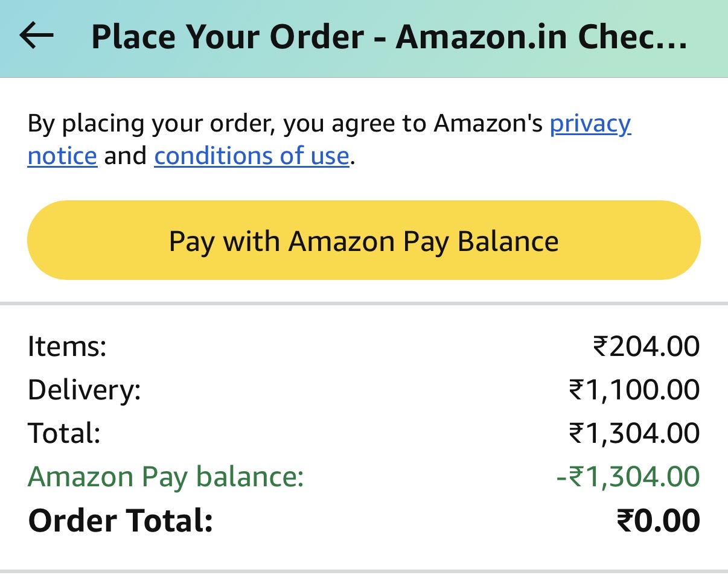Viewport: 728px width, 581px height.
Task: Click the Items label
Action: (x=67, y=347)
